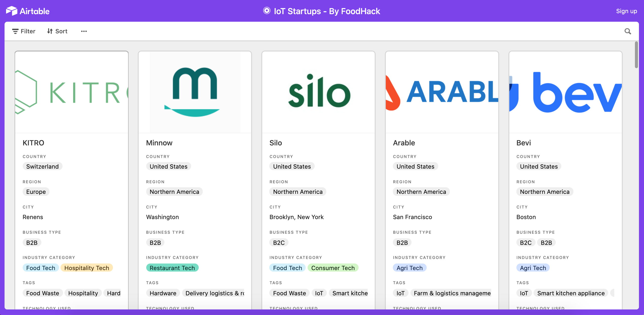The width and height of the screenshot is (644, 315).
Task: Click Silo's B2C business type tag
Action: coord(279,243)
